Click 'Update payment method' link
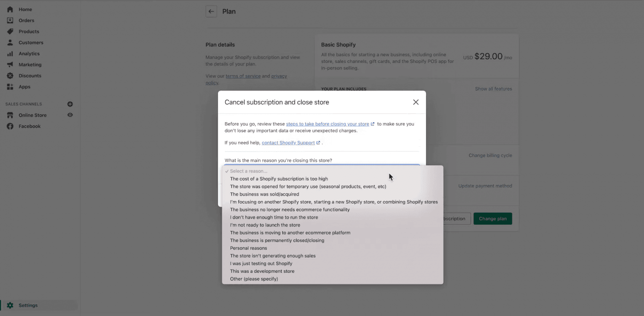This screenshot has height=316, width=644. (485, 186)
